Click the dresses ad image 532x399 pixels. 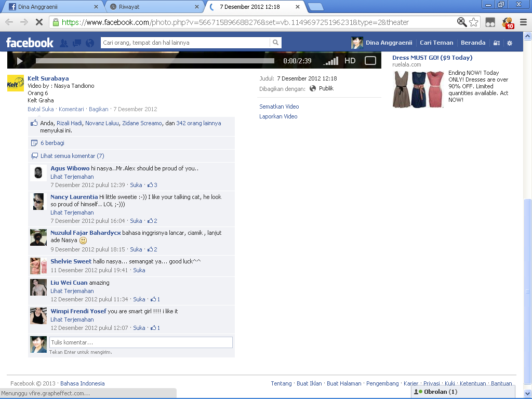[418, 89]
